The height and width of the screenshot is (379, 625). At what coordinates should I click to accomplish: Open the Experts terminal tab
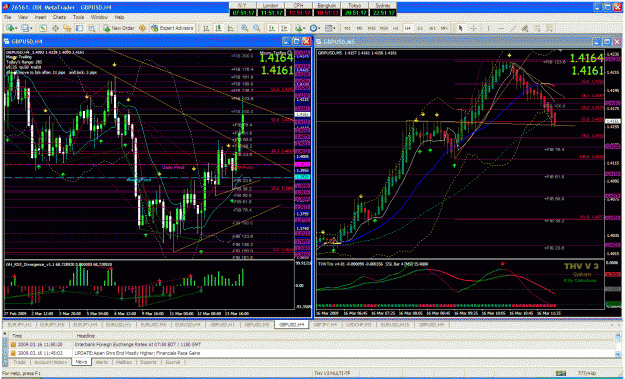149,362
